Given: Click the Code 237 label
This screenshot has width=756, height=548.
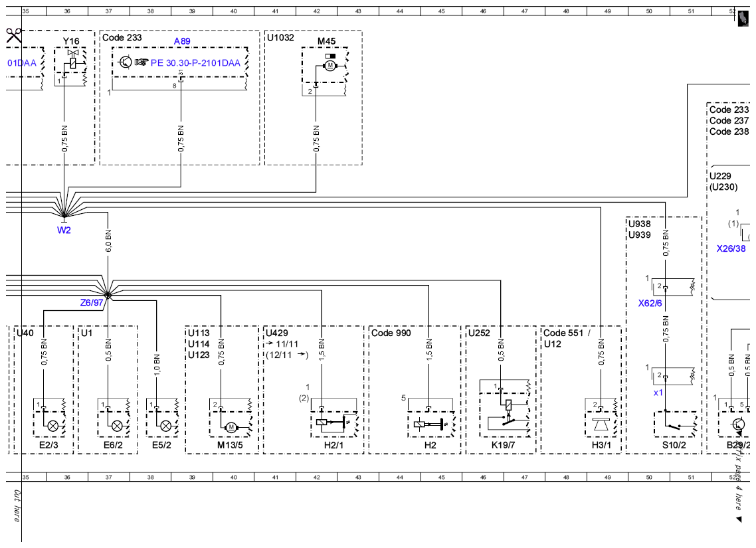Looking at the screenshot, I should click(x=729, y=120).
